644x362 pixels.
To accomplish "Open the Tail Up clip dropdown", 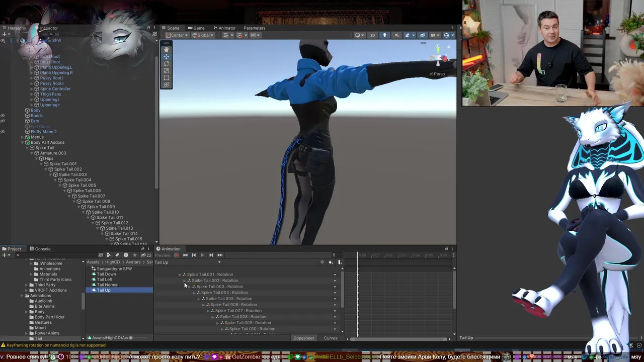I will coord(187,262).
